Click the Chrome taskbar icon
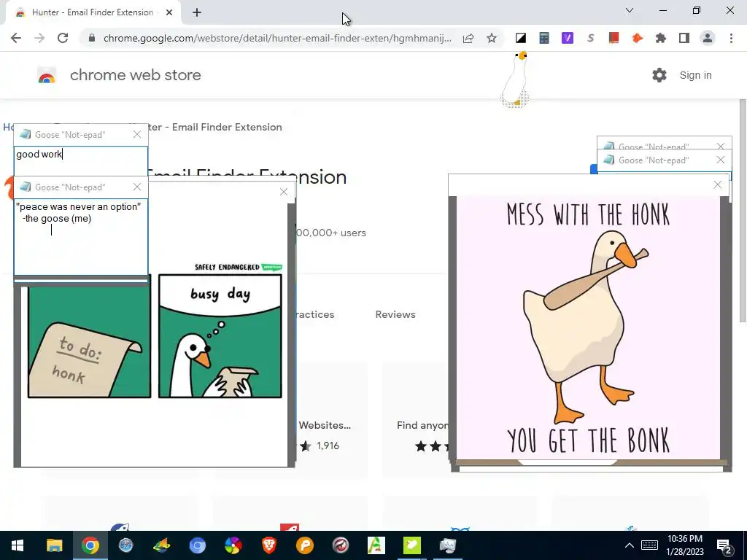The image size is (747, 560). click(x=90, y=545)
